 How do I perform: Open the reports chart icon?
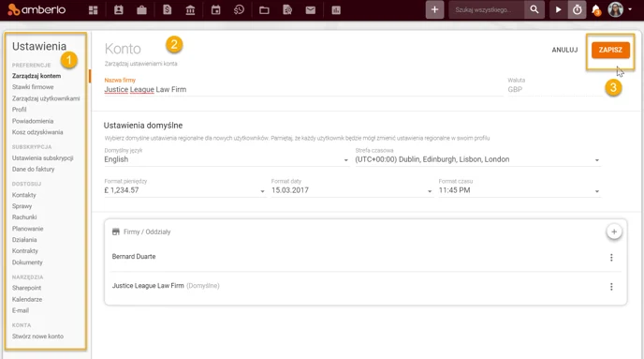click(x=336, y=10)
